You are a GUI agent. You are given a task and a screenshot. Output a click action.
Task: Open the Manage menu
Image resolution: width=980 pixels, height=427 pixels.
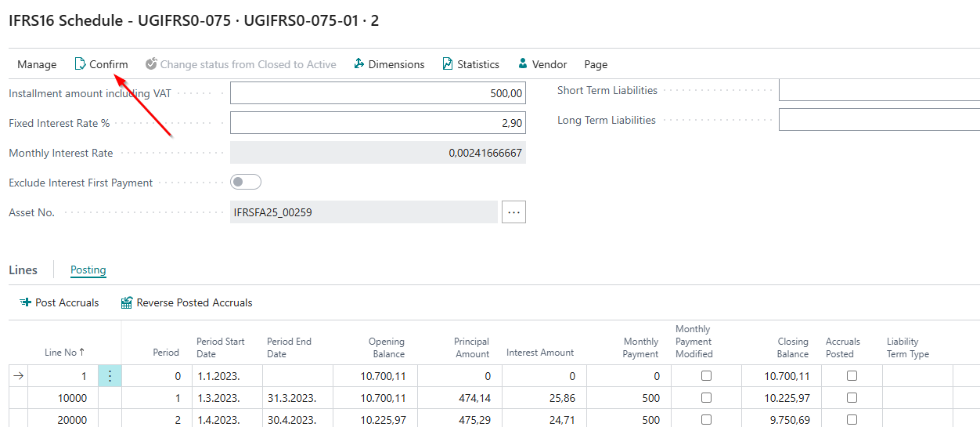pos(37,64)
